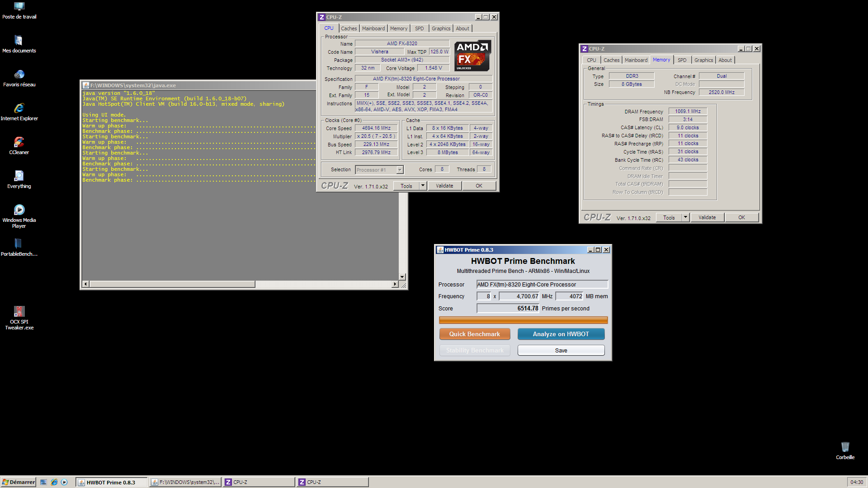Click Processor name field in HWBOT Prime
Viewport: 868px width, 488px height.
click(542, 284)
